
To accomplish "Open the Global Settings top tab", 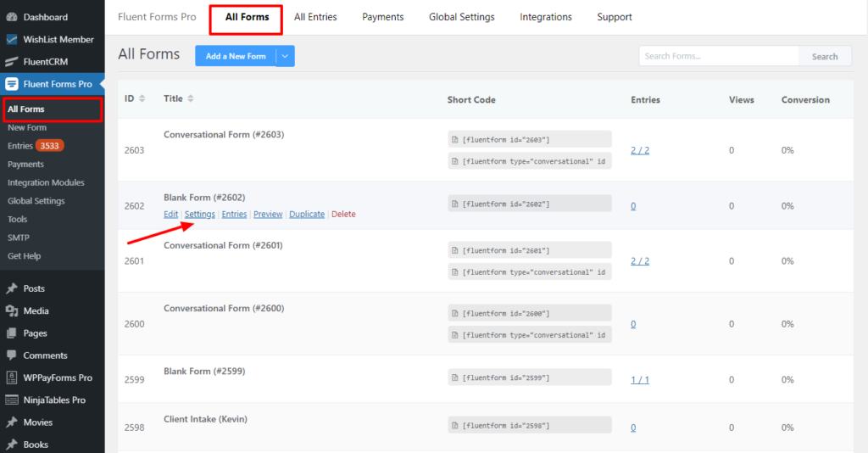I will [462, 17].
